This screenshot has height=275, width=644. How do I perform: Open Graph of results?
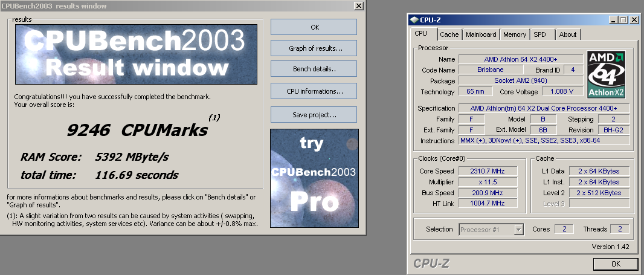(314, 48)
